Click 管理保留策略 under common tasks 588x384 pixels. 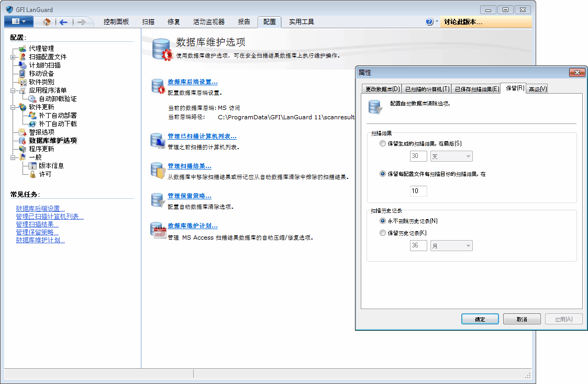click(37, 232)
